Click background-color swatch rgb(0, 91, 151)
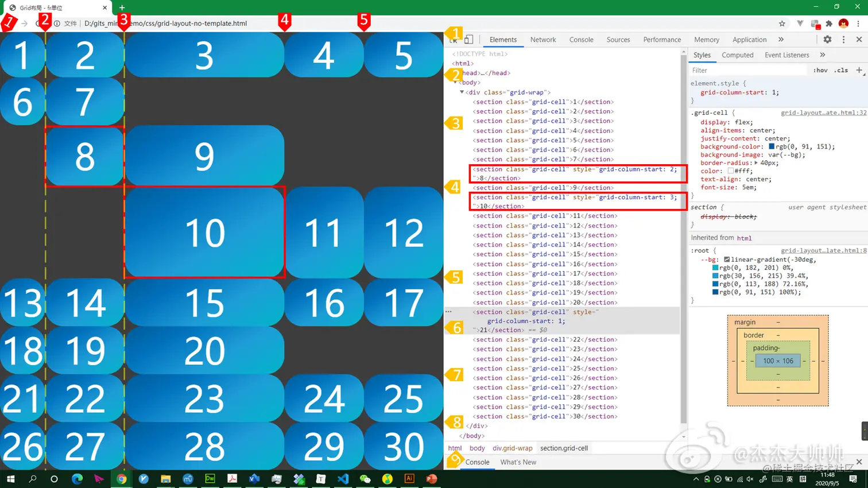868x488 pixels. coord(772,146)
